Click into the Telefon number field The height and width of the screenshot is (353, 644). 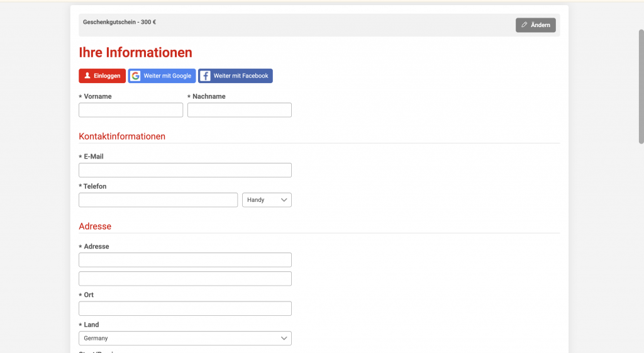[x=158, y=200]
